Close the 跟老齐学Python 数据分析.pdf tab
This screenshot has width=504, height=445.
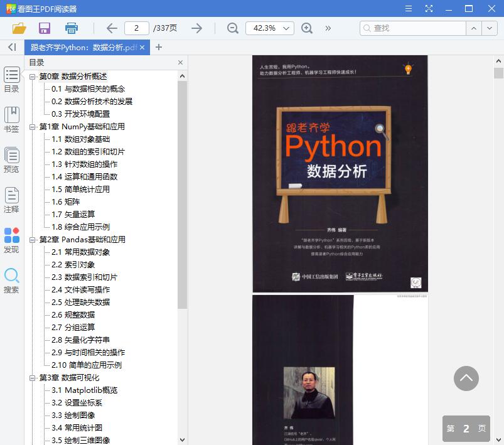(x=141, y=46)
